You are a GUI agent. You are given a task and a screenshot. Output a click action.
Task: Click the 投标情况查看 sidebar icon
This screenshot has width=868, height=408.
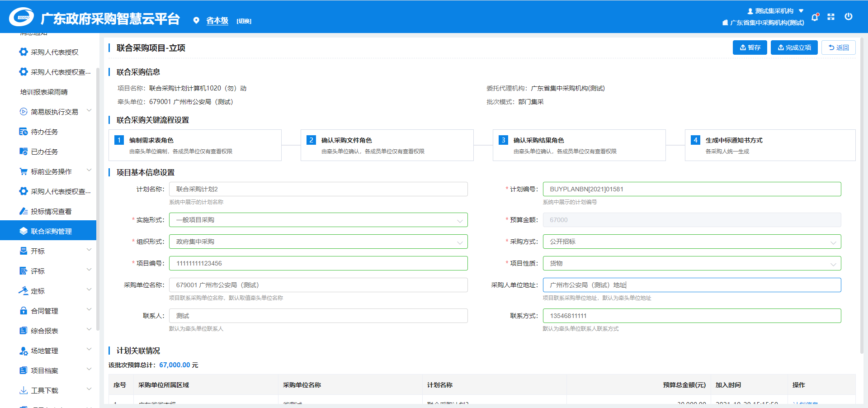point(24,211)
